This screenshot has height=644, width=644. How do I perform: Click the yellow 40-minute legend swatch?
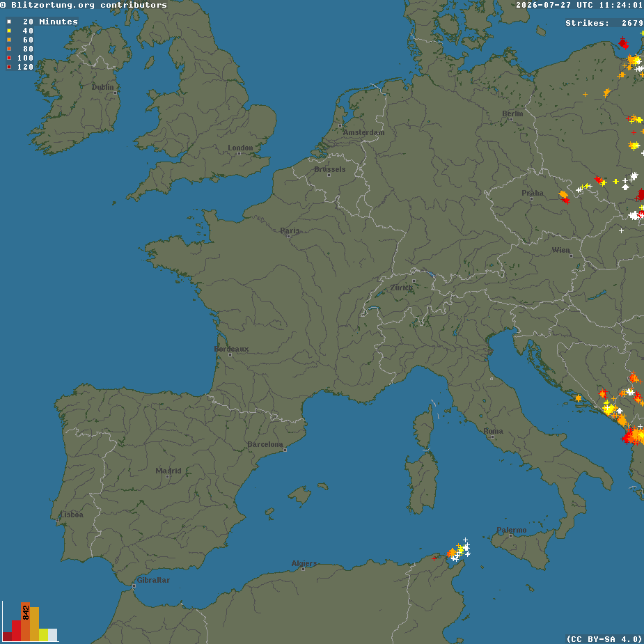[x=9, y=31]
